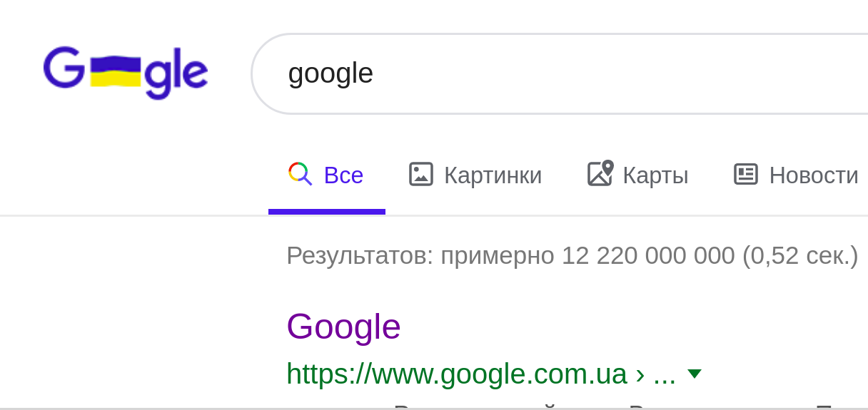Open the purple 'Google' result title
868x410 pixels.
point(343,327)
